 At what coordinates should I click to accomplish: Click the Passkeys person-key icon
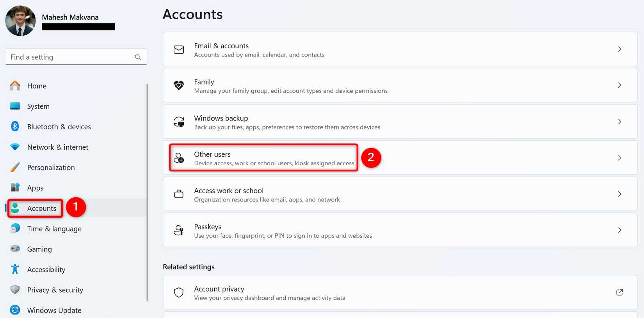click(179, 230)
